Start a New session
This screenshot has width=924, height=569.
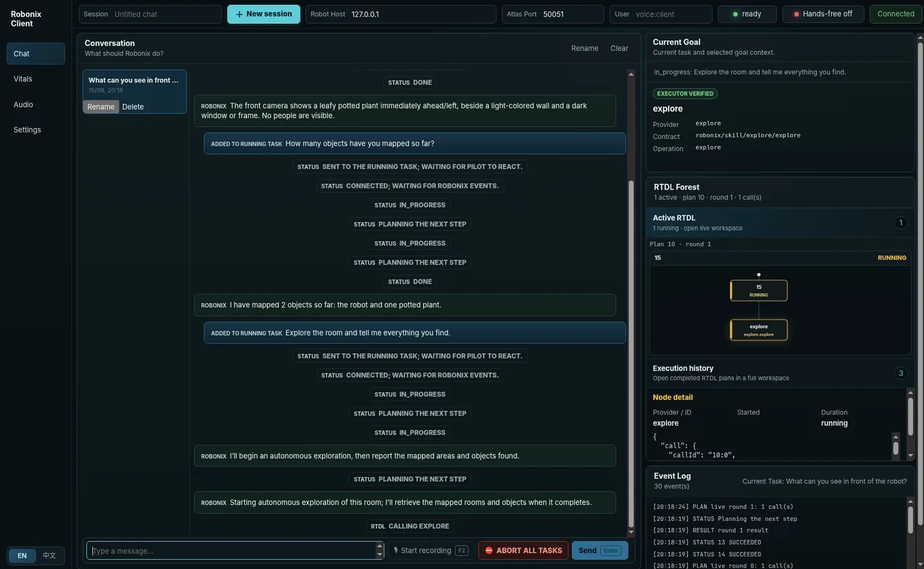point(263,14)
